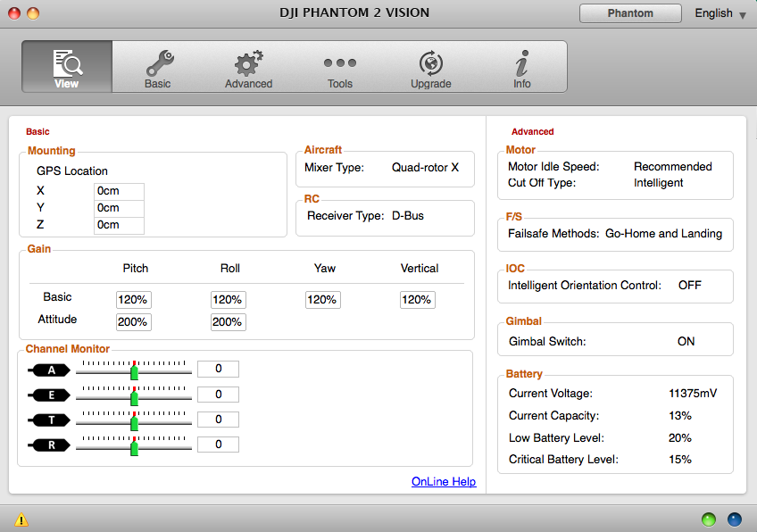The image size is (757, 532).
Task: Click the 'D-Bus' receiver type value
Action: (x=407, y=216)
